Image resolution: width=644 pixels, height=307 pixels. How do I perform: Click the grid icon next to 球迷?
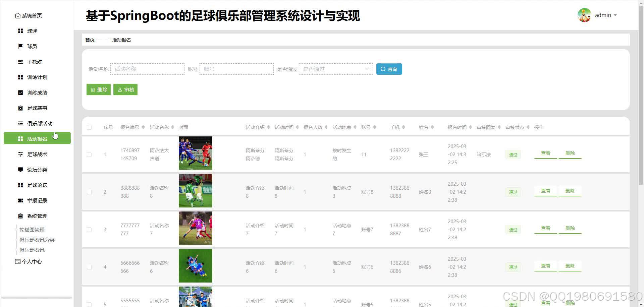click(20, 31)
